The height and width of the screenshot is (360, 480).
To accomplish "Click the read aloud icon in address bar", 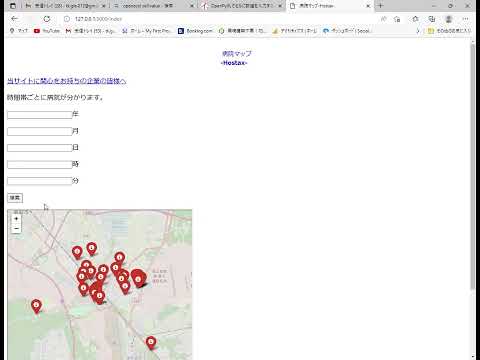I will (x=384, y=19).
